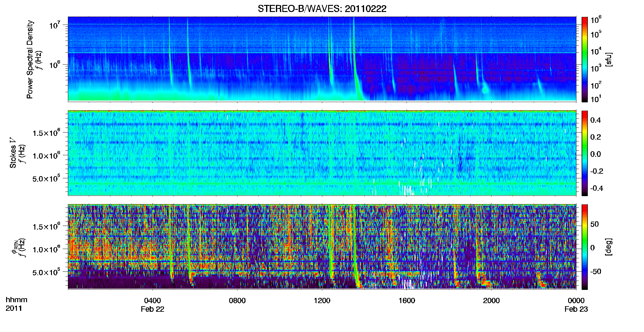Screen dimensions: 644x332
Task: Click the Stokes V colorbar
Action: coord(585,153)
